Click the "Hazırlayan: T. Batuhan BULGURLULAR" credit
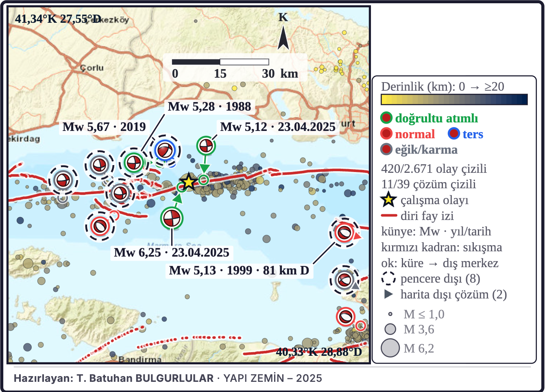This screenshot has width=545, height=392. pos(113,378)
